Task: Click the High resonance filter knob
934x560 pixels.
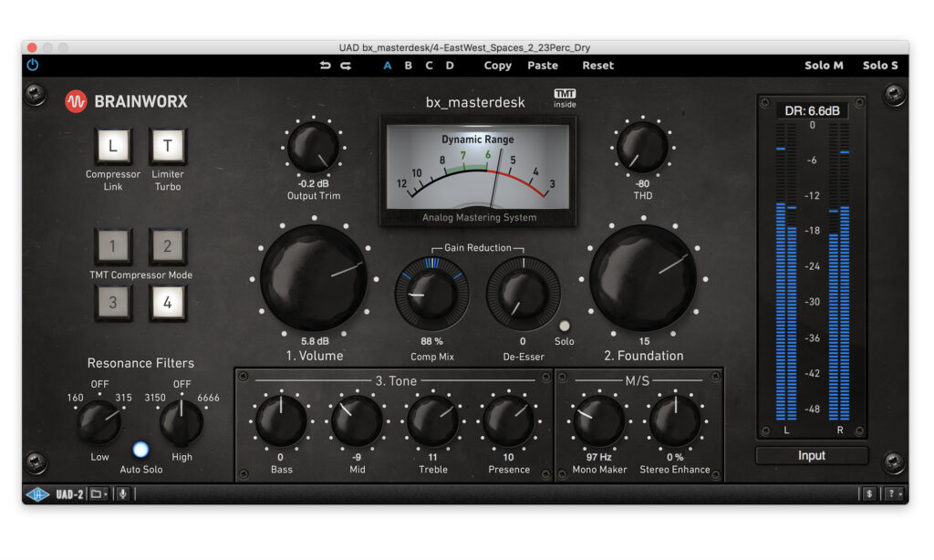Action: click(182, 421)
